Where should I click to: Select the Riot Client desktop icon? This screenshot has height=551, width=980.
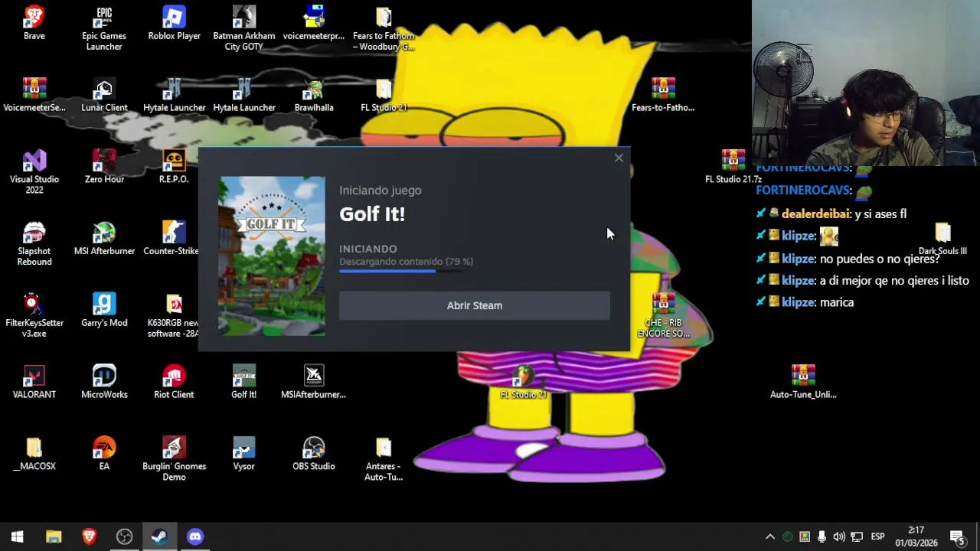(x=174, y=382)
